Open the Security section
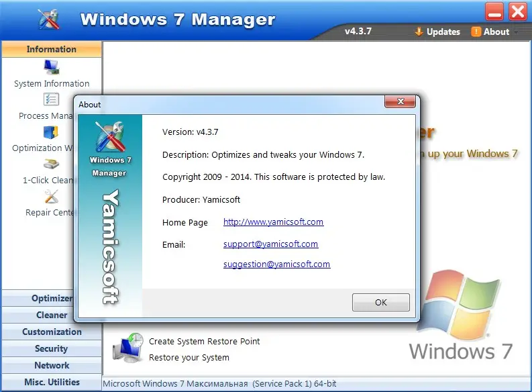 (52, 348)
